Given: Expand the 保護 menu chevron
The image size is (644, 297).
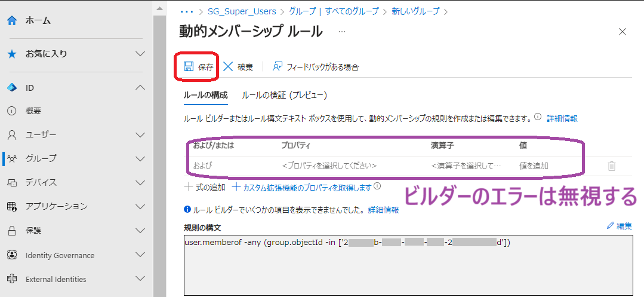Looking at the screenshot, I should [x=140, y=230].
